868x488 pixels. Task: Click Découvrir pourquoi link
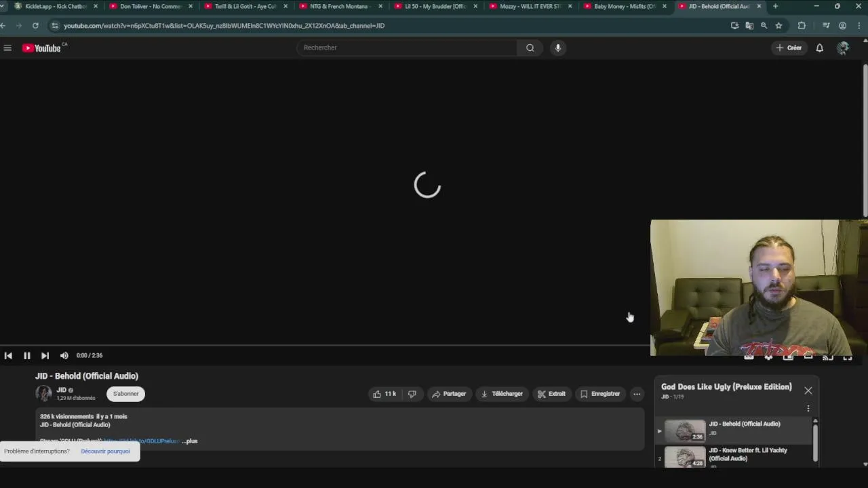tap(105, 451)
